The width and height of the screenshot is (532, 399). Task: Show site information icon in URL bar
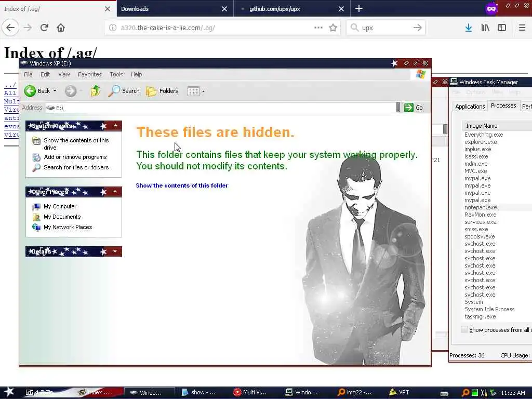pyautogui.click(x=113, y=28)
